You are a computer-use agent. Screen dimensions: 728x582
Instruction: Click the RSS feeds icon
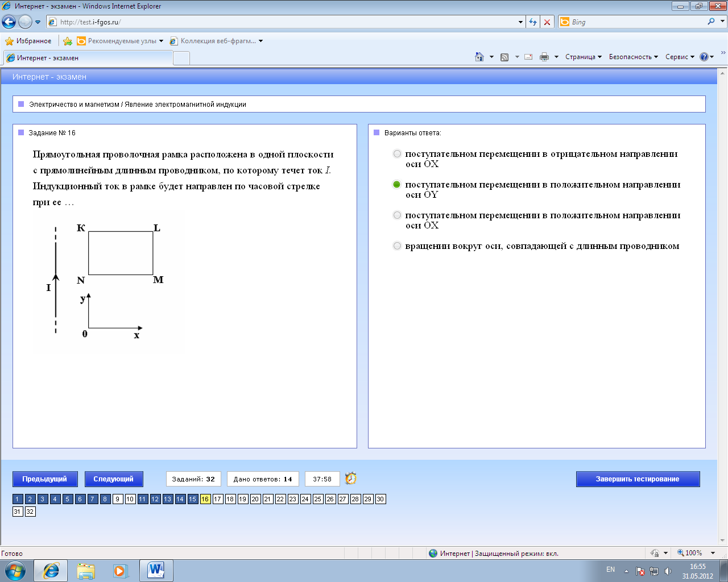504,57
